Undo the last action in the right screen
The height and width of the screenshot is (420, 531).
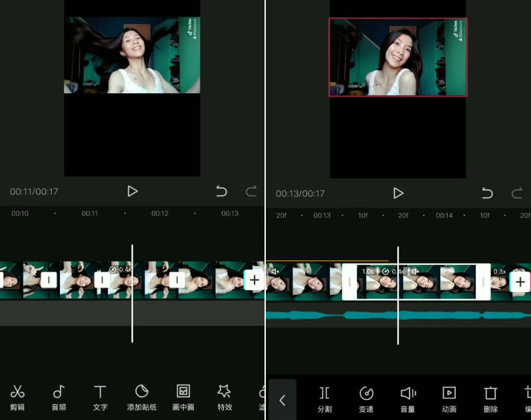(x=487, y=193)
